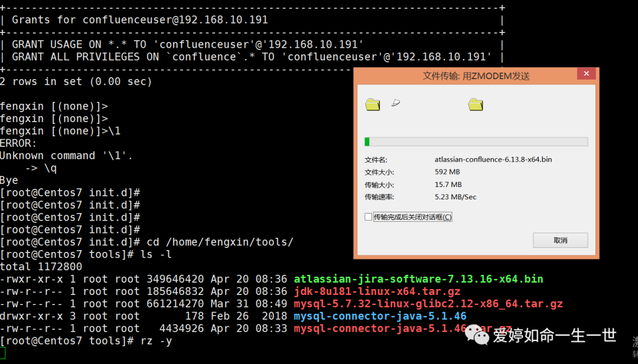Viewport: 638px width, 364px height.
Task: Click the 取消 cancel button
Action: 560,240
